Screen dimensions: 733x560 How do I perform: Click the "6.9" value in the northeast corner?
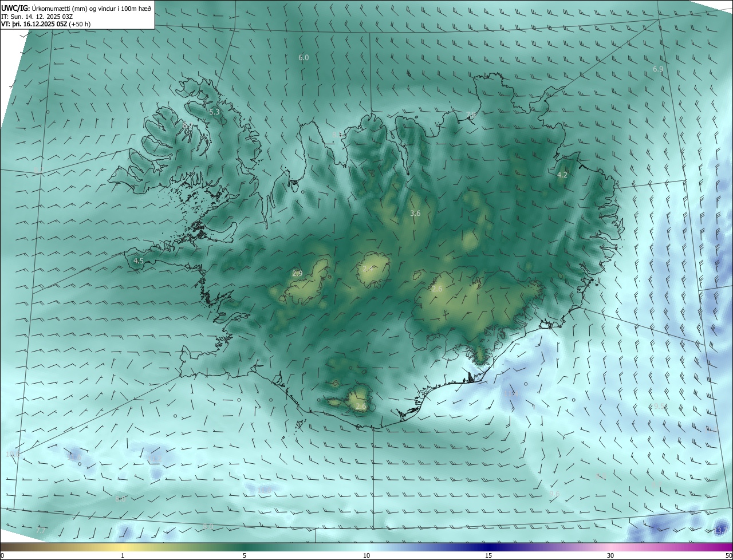pos(658,69)
